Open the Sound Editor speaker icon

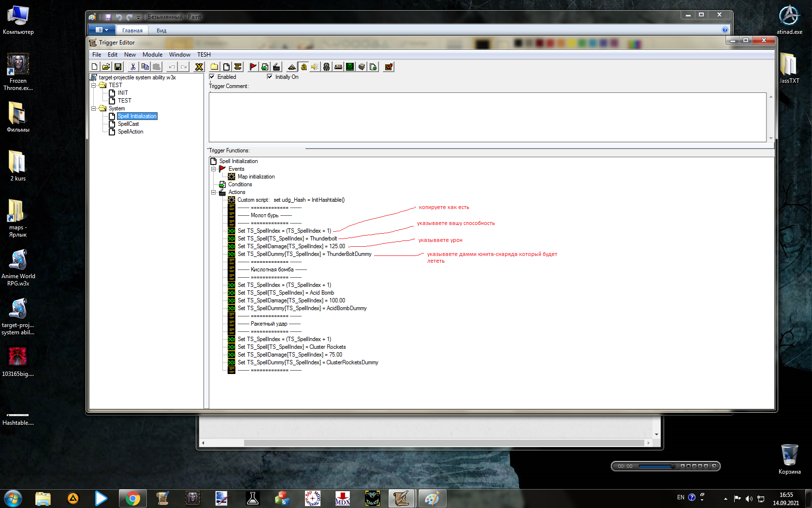click(315, 67)
